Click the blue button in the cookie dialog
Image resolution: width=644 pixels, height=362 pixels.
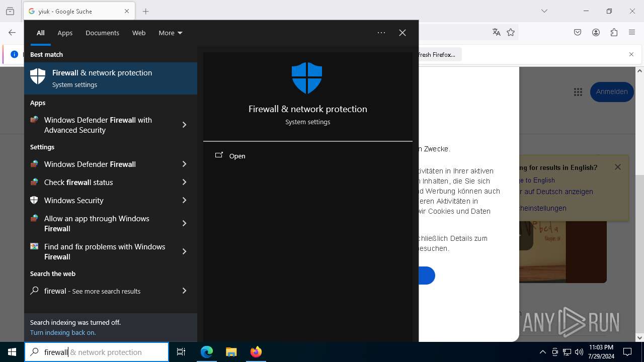[x=427, y=276]
